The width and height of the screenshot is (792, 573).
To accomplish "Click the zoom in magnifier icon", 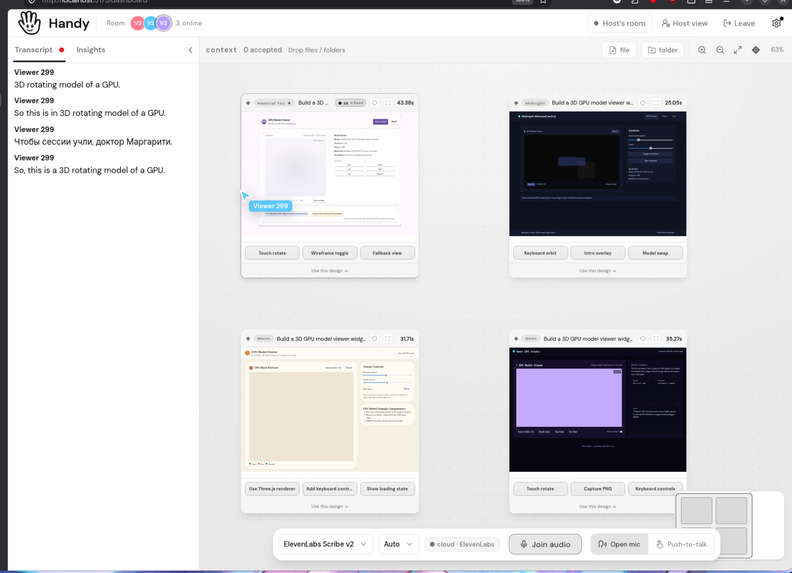I will tap(702, 50).
